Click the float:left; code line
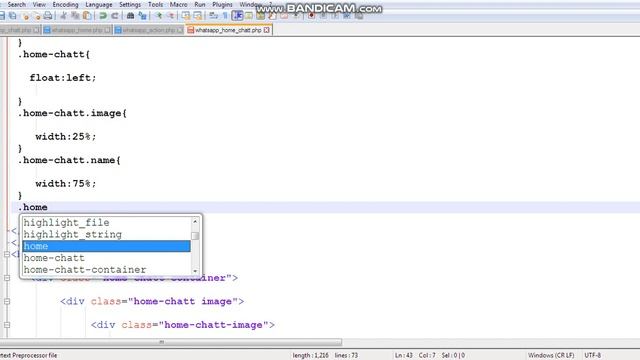The height and width of the screenshot is (360, 640). pyautogui.click(x=63, y=78)
